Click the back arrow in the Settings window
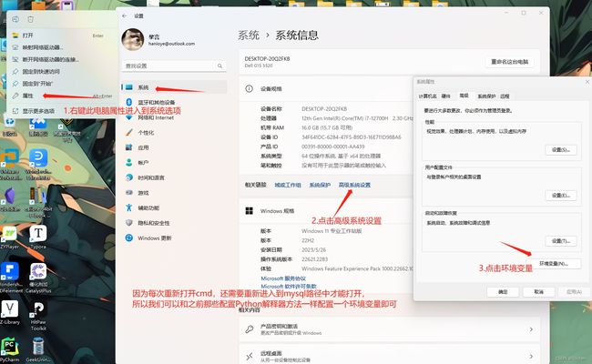The image size is (592, 364). pyautogui.click(x=125, y=15)
